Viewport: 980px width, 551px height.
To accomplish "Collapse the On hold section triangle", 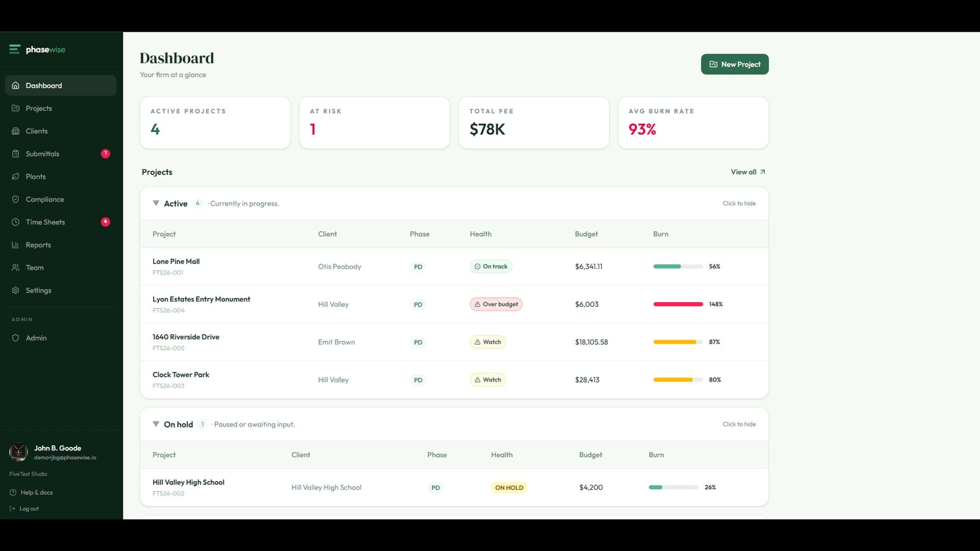I will pos(156,424).
